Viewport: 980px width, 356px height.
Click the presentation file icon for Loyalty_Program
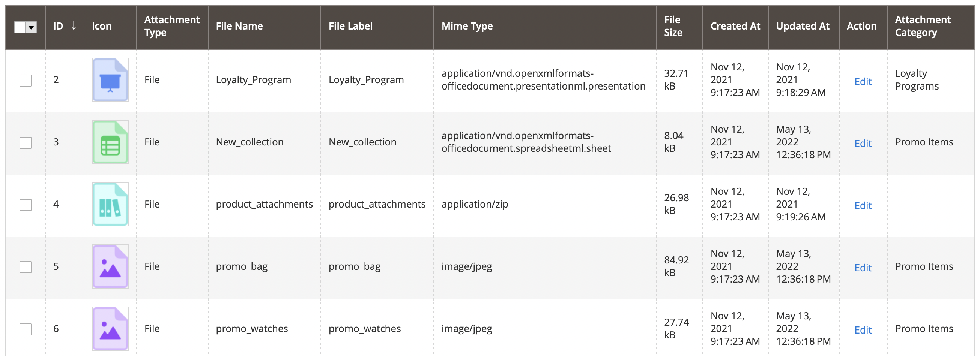pos(110,80)
